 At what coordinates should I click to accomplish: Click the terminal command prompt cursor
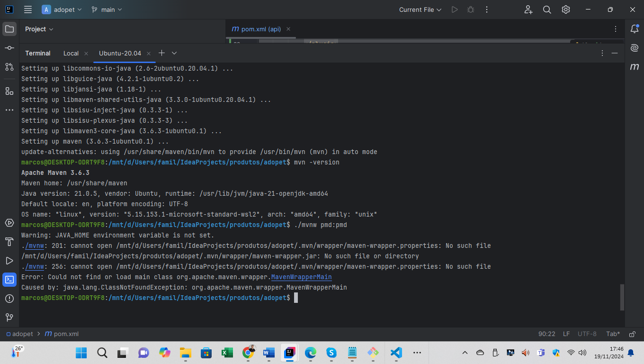point(296,298)
